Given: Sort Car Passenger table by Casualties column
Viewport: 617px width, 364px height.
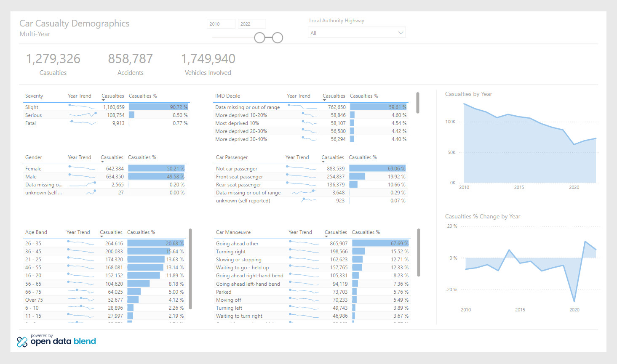Looking at the screenshot, I should click(x=333, y=157).
